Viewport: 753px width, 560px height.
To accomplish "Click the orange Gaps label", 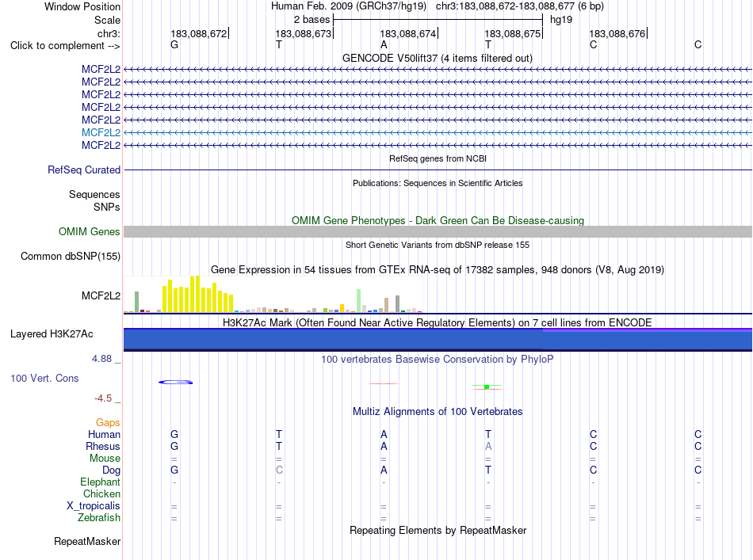I will pyautogui.click(x=108, y=422).
